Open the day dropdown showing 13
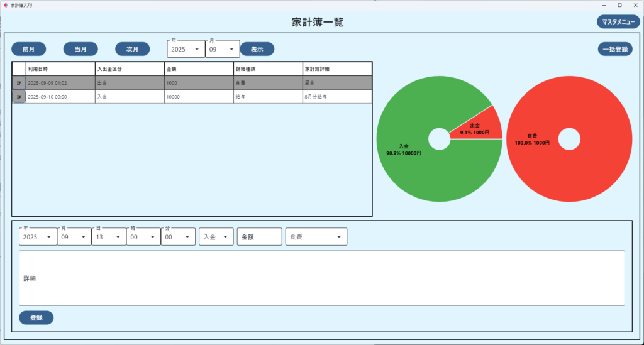This screenshot has height=345, width=644. [x=108, y=237]
